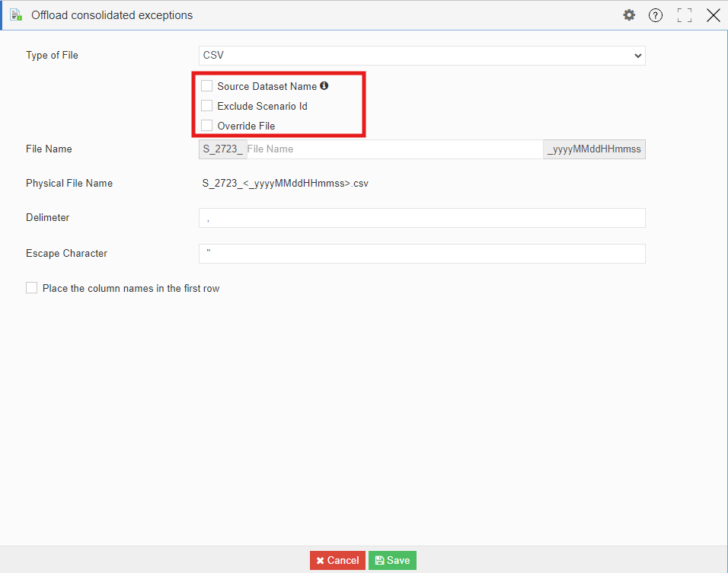Image resolution: width=728 pixels, height=573 pixels.
Task: Click into the File Name text field
Action: click(x=393, y=149)
